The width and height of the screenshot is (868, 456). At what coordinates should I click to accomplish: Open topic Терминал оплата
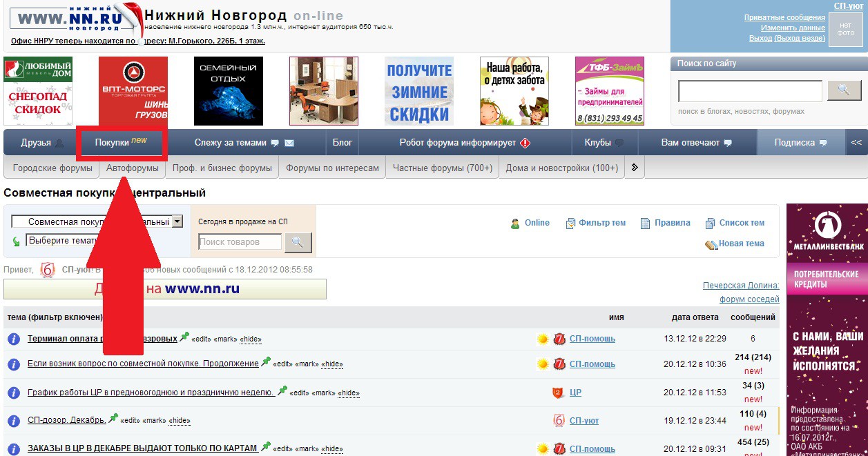[x=102, y=339]
